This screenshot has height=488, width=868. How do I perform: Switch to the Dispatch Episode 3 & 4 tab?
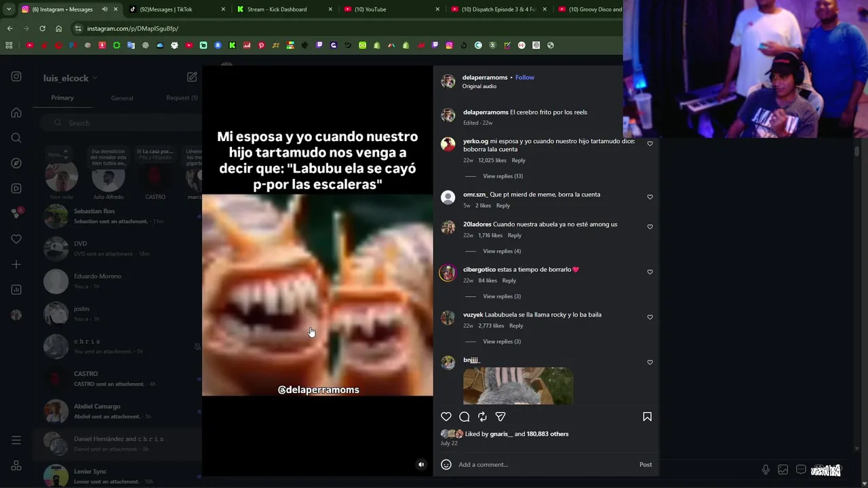pos(498,9)
